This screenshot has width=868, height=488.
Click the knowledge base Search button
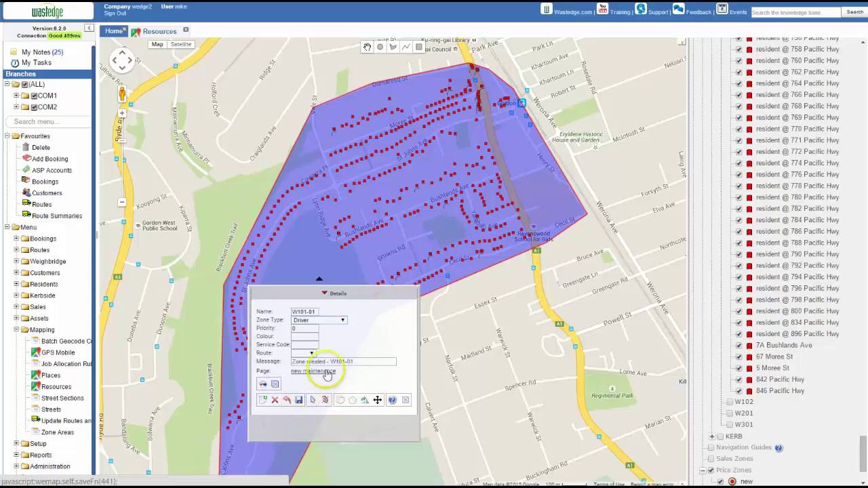(853, 12)
